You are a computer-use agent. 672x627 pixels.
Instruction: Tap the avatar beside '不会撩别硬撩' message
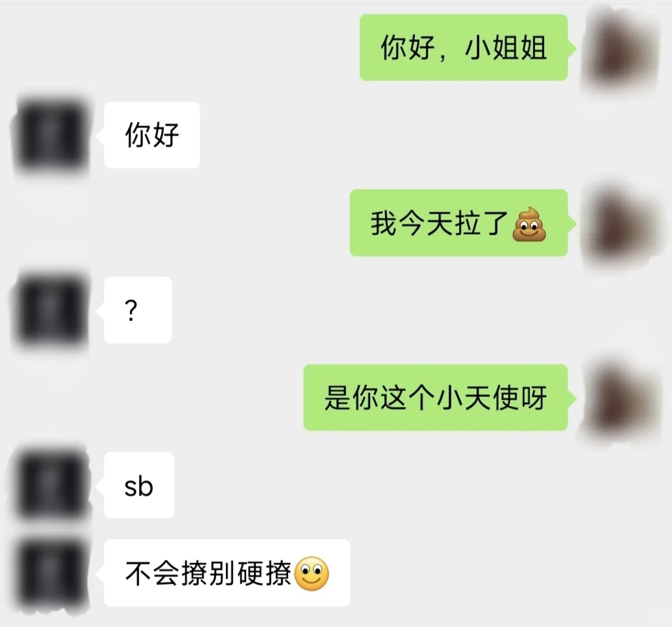(52, 572)
